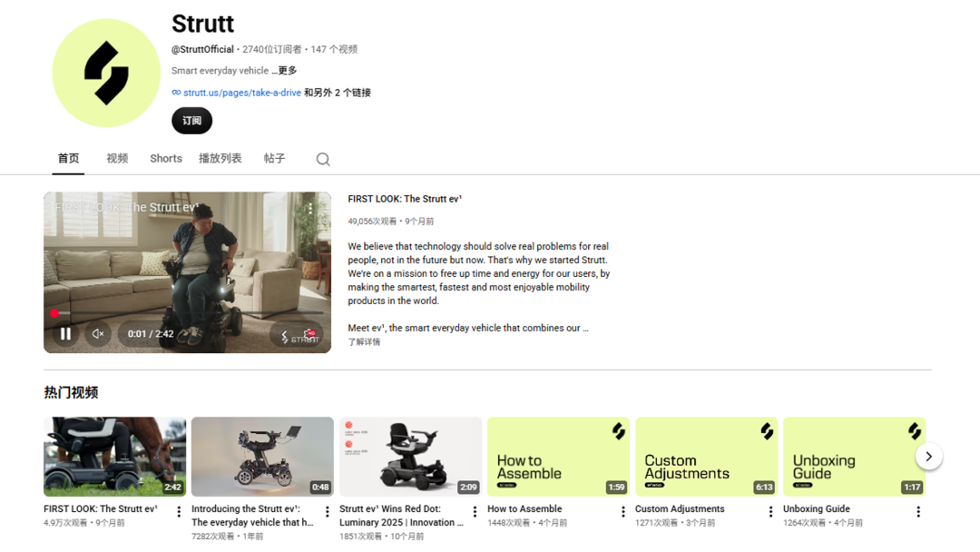This screenshot has height=552, width=980.
Task: Show next popular videos with arrow
Action: point(929,457)
